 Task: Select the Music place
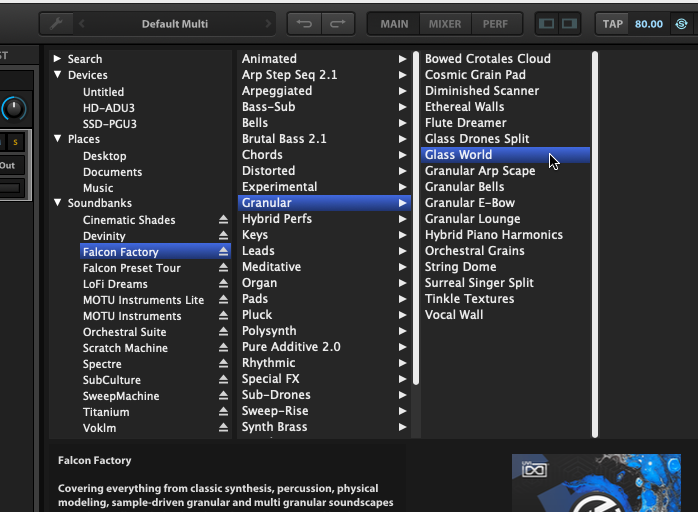98,188
